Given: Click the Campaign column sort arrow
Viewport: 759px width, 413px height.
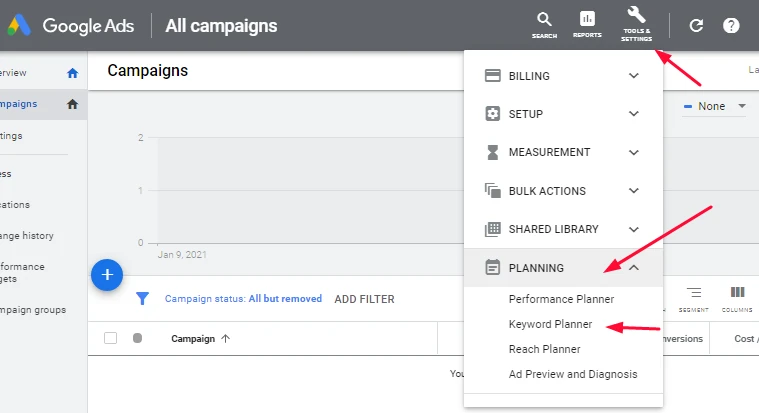Looking at the screenshot, I should [226, 338].
